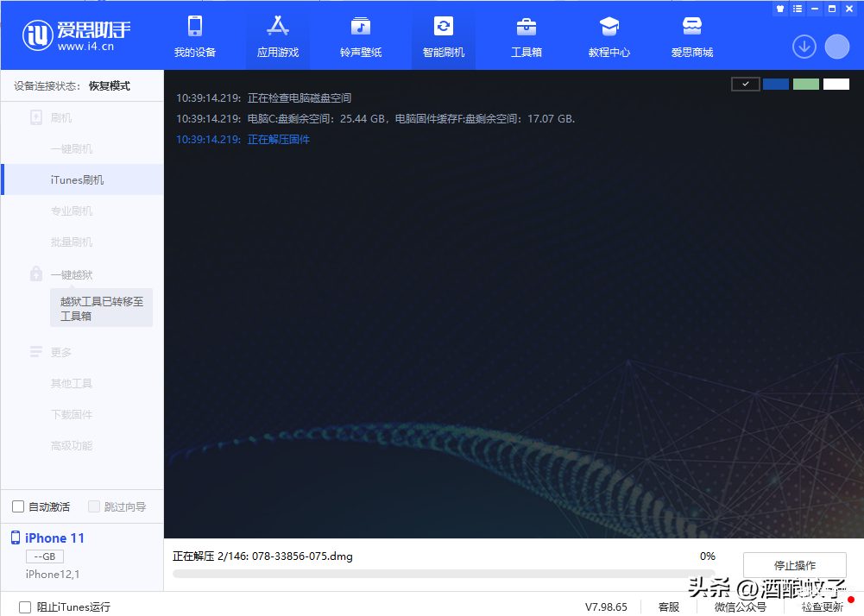Toggle the 跳过向导 checkbox
864x616 pixels.
(x=94, y=506)
